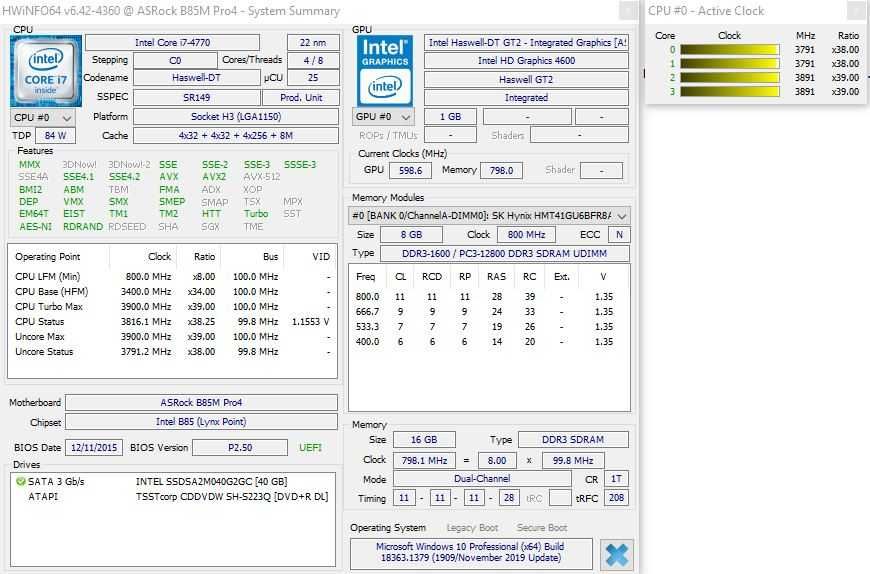
Task: Click the RDRAND feature label
Action: 83,227
